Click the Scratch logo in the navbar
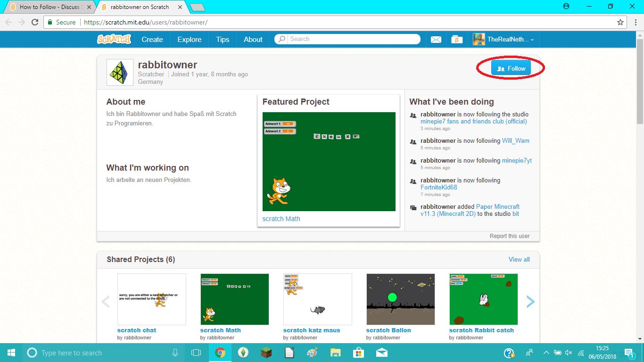This screenshot has height=362, width=644. pyautogui.click(x=115, y=39)
